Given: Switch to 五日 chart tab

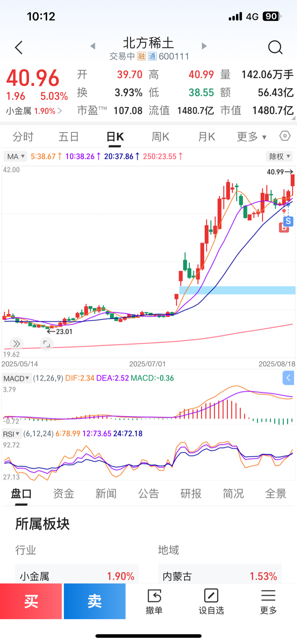Looking at the screenshot, I should tap(69, 137).
